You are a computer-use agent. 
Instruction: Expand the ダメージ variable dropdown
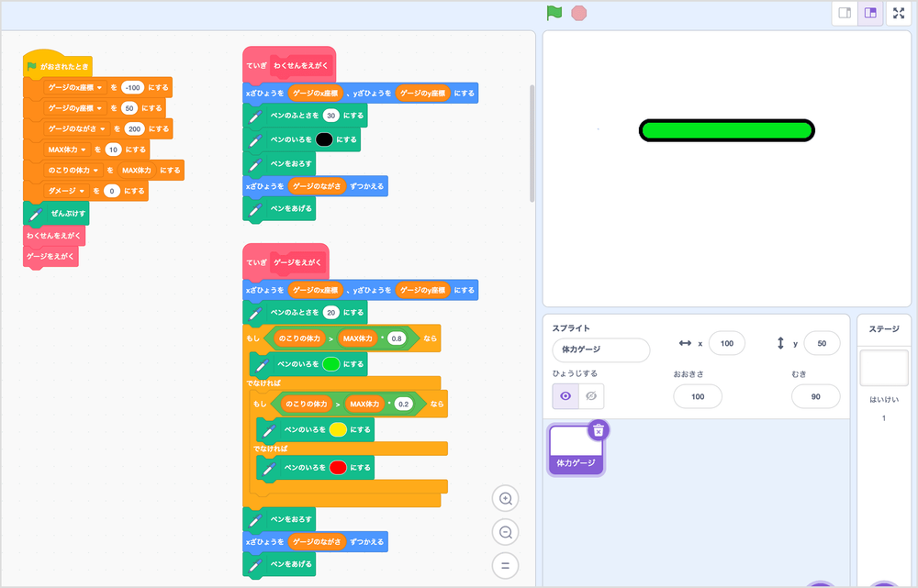tap(83, 191)
